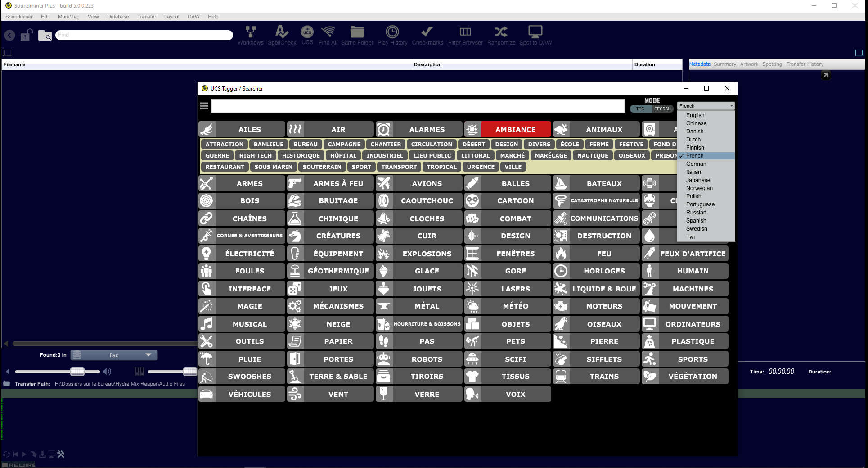Adjust the volume slider handle

point(77,371)
